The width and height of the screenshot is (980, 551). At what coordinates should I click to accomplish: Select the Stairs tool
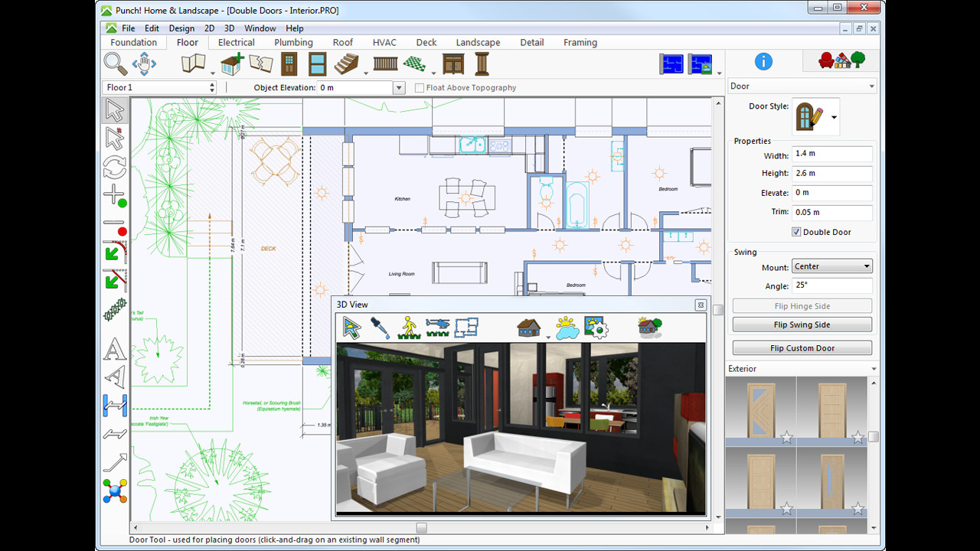pyautogui.click(x=345, y=64)
